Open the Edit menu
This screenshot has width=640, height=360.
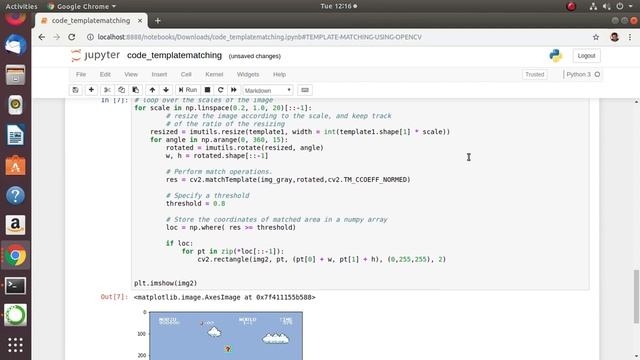(x=105, y=74)
